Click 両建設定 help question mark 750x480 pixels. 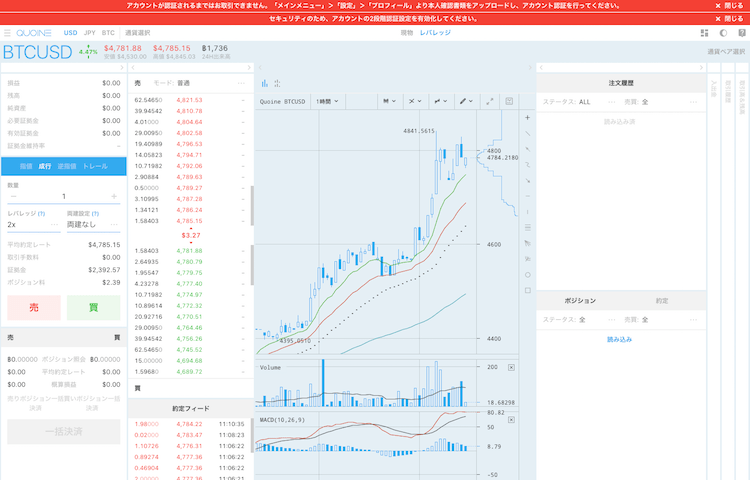95,214
